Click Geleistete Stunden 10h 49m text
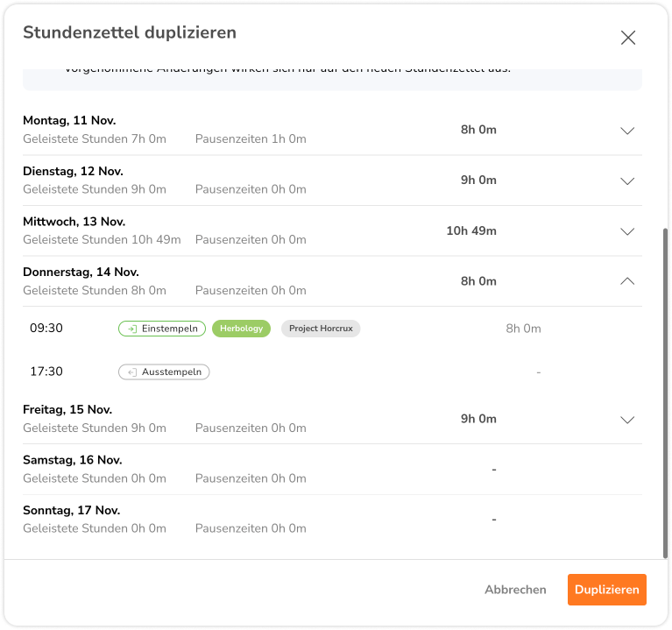Viewport: 672px width, 630px height. 102,239
